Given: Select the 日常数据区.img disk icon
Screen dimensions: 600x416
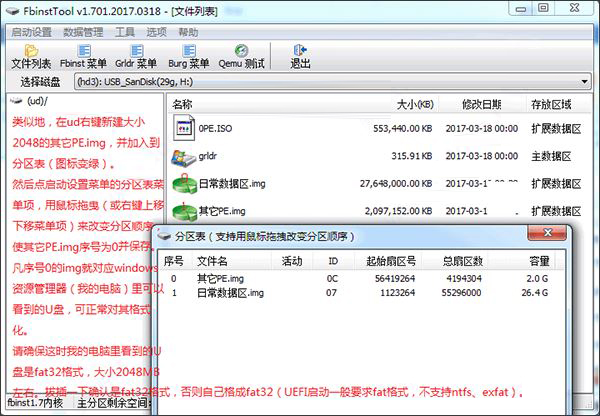Looking at the screenshot, I should 184,184.
